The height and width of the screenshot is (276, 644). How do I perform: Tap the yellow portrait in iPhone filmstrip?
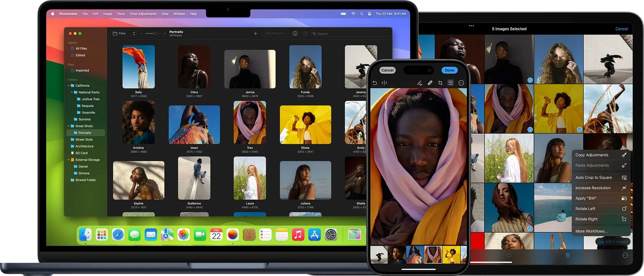click(451, 255)
